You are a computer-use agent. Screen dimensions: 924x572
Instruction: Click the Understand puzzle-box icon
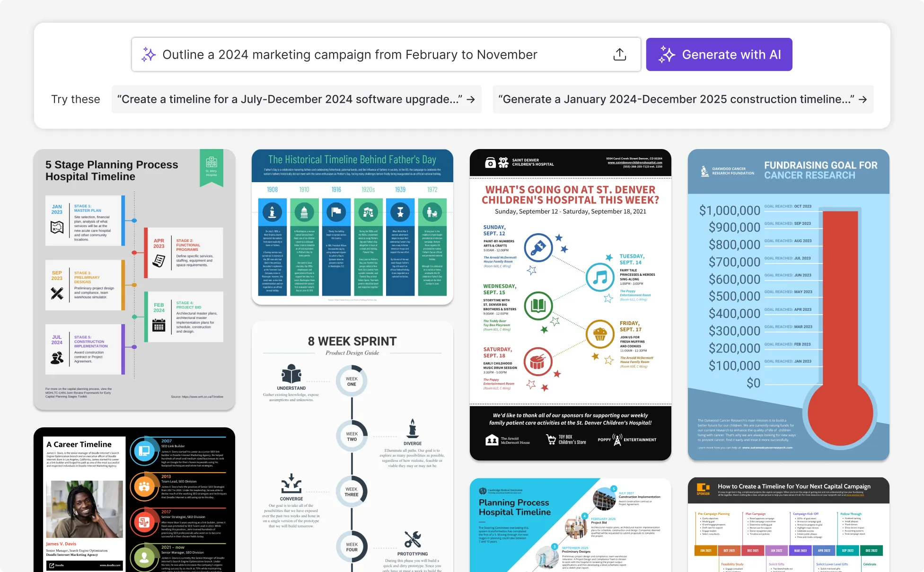tap(291, 374)
